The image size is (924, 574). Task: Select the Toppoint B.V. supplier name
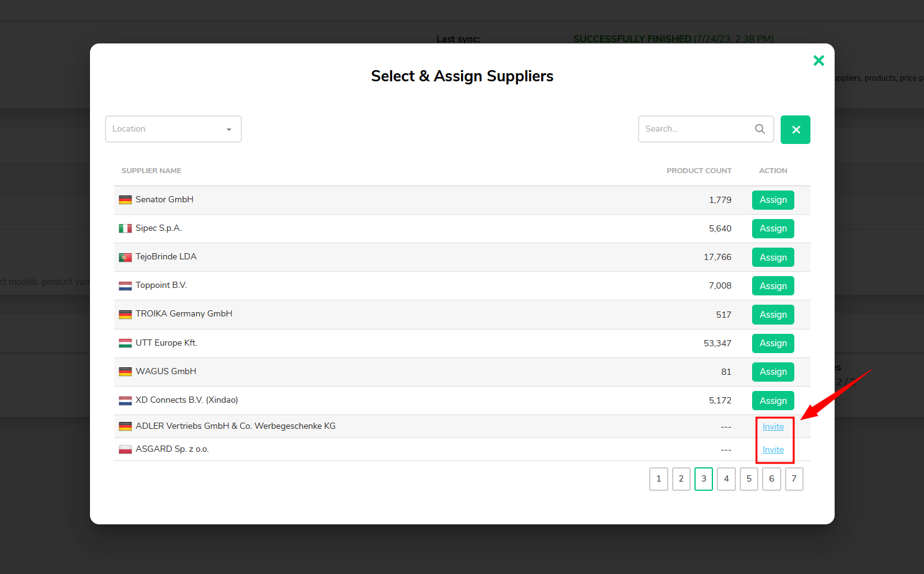[x=161, y=285]
